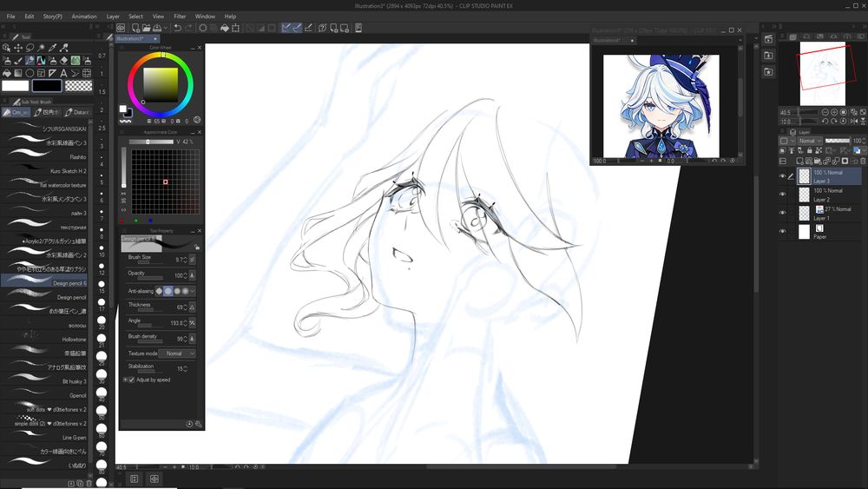Click the Lock layer padlock icon
Image resolution: width=868 pixels, height=489 pixels.
pyautogui.click(x=809, y=150)
